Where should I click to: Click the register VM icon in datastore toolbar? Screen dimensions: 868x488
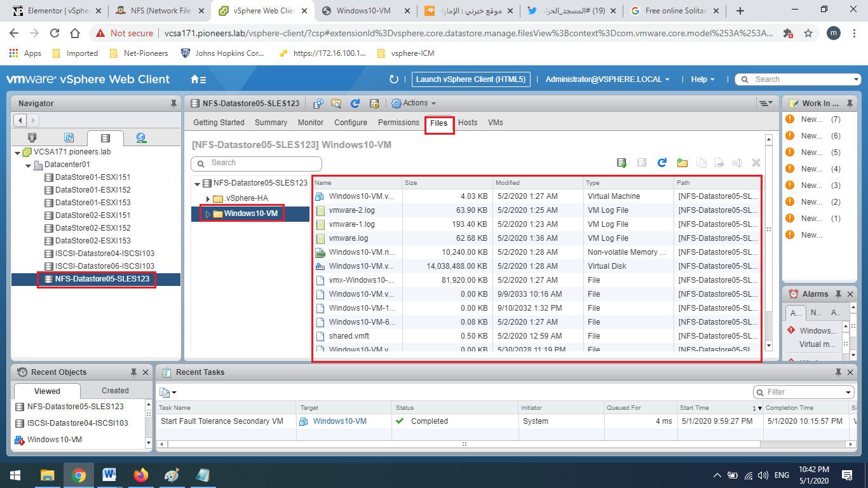[x=318, y=103]
